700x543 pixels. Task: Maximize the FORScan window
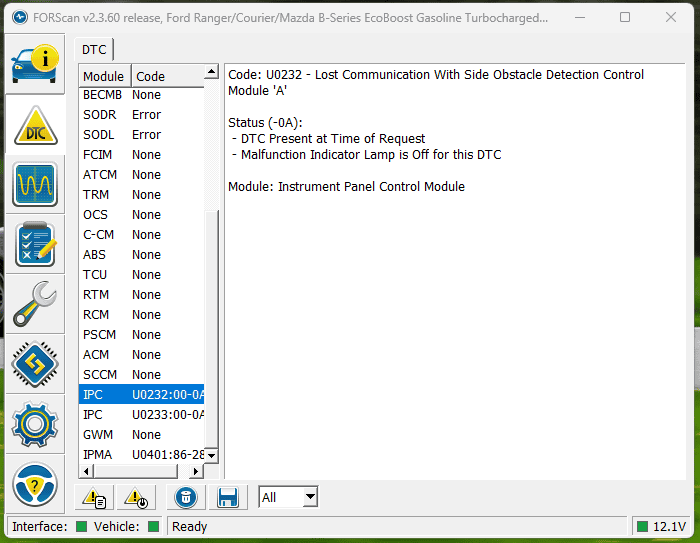click(x=625, y=17)
